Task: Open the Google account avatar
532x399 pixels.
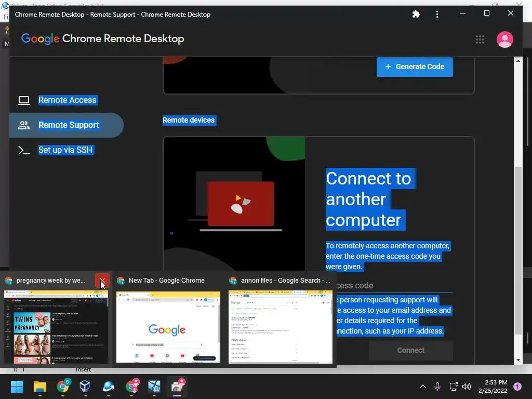Action: tap(504, 39)
